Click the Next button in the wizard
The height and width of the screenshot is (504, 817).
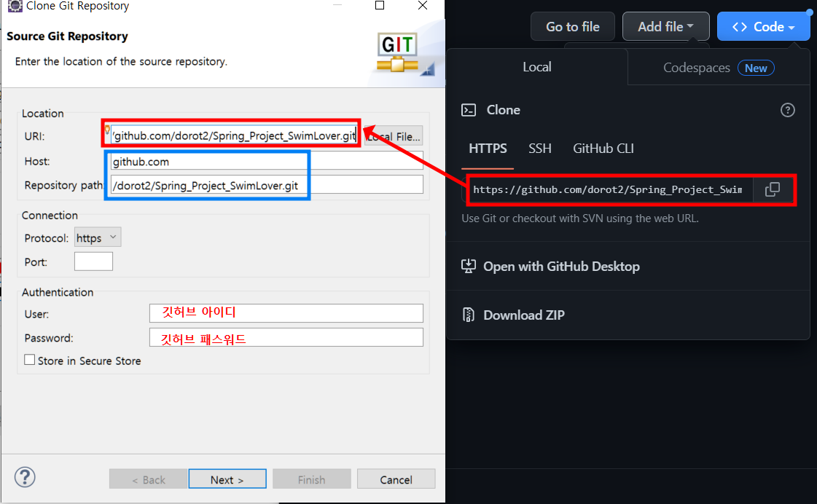tap(227, 479)
